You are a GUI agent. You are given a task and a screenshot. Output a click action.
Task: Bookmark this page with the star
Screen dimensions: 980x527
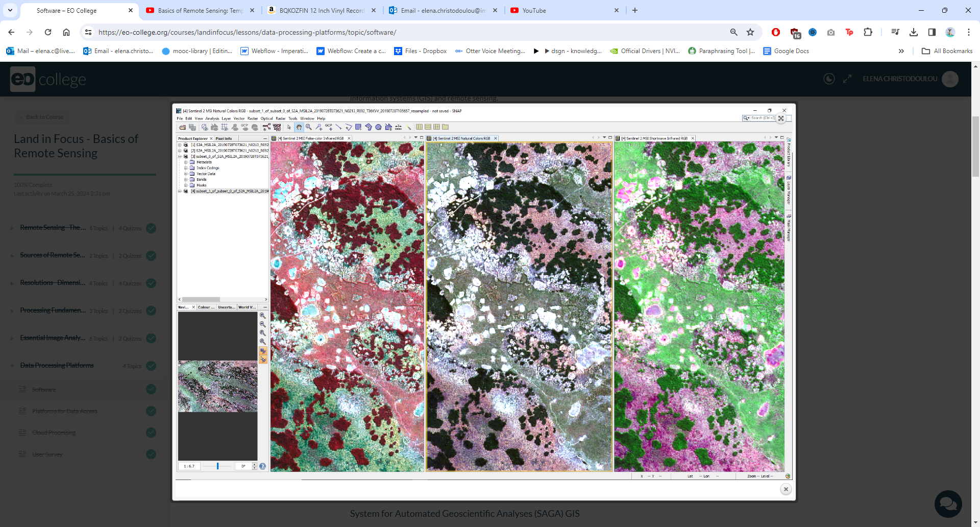tap(750, 32)
